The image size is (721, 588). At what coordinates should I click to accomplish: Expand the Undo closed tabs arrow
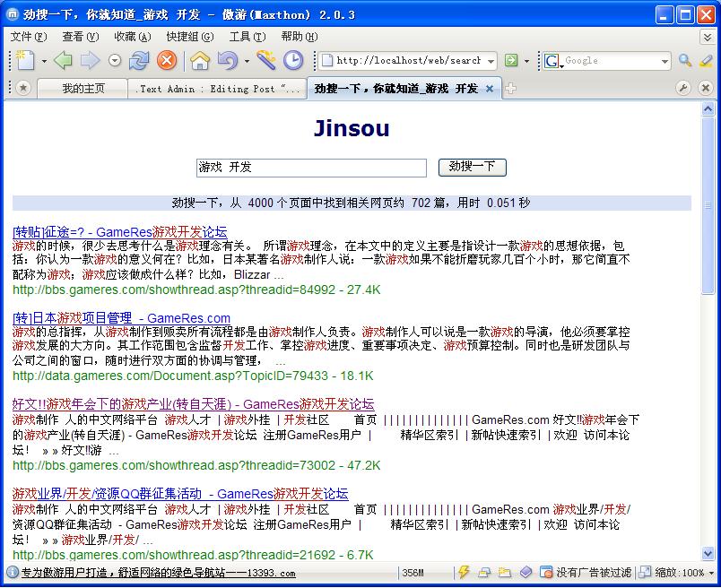pos(247,61)
